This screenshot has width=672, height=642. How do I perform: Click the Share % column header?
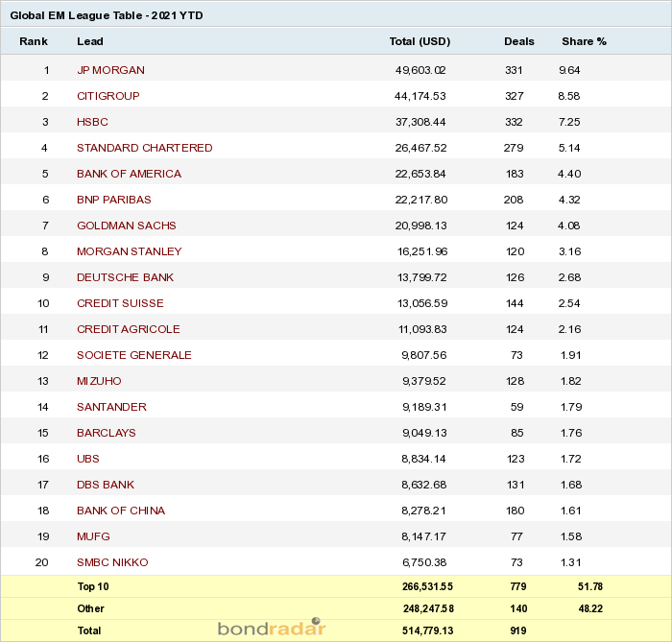coord(584,41)
